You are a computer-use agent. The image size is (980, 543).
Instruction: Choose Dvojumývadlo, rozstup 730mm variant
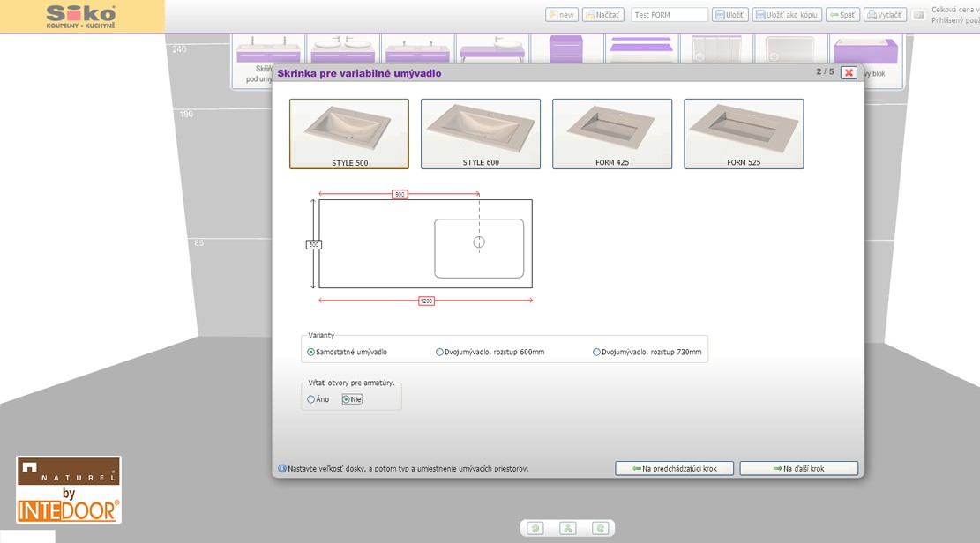[x=597, y=352]
